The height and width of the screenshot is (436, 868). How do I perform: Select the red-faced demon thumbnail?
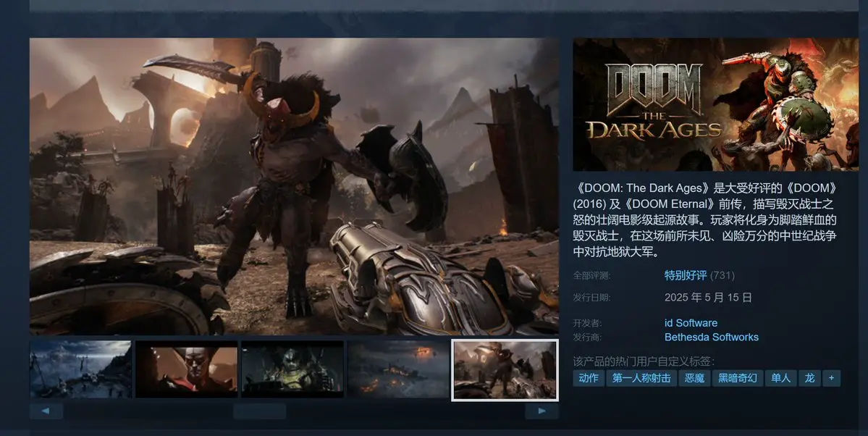coord(187,369)
